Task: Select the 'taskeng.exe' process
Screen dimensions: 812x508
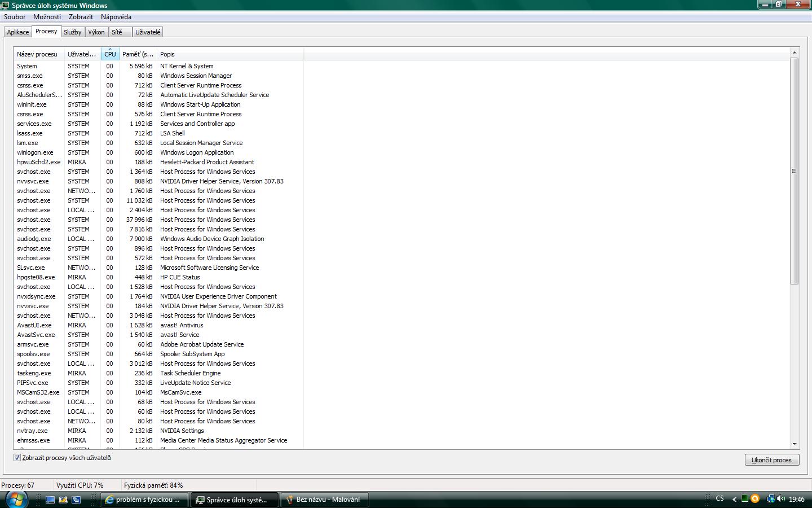Action: [x=158, y=373]
